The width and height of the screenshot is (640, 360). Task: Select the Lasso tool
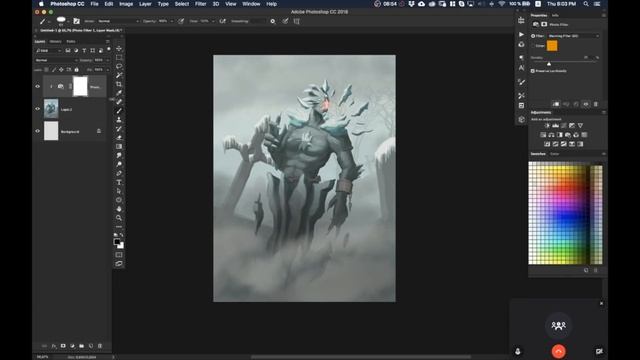pyautogui.click(x=119, y=66)
